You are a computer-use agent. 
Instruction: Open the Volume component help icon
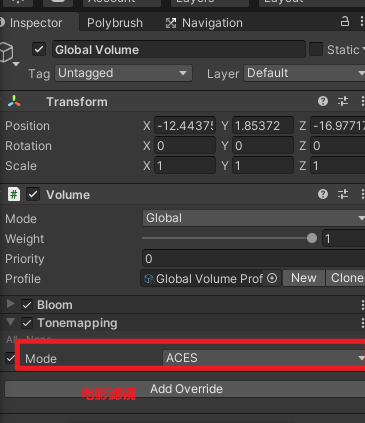pos(323,194)
